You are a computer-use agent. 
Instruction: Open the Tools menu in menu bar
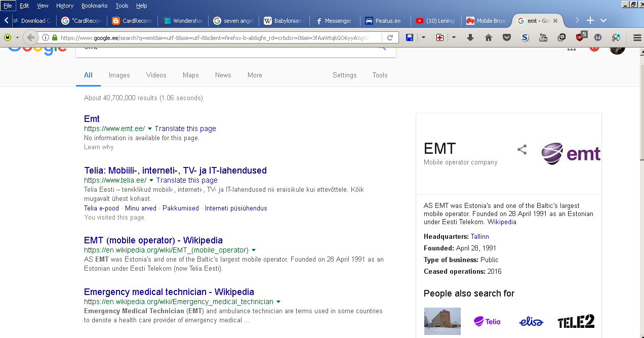[122, 6]
